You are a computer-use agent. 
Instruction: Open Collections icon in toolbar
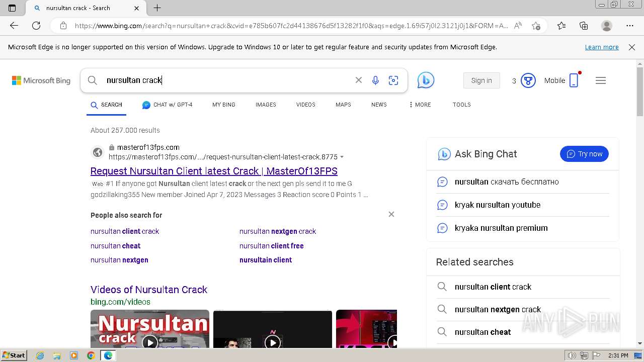click(584, 26)
